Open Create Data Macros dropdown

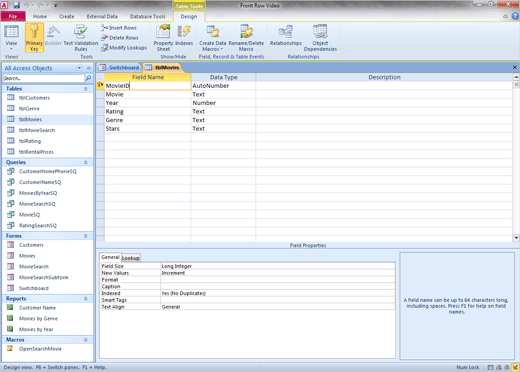coord(213,37)
